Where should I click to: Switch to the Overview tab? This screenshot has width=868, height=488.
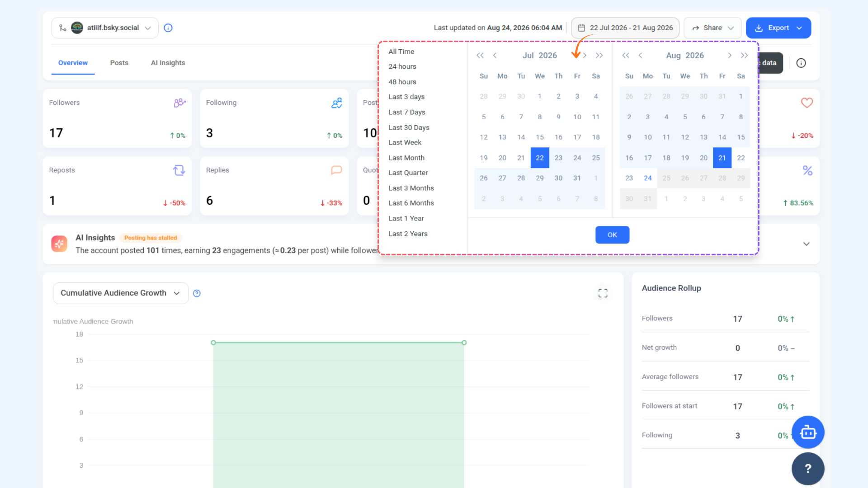[x=73, y=63]
